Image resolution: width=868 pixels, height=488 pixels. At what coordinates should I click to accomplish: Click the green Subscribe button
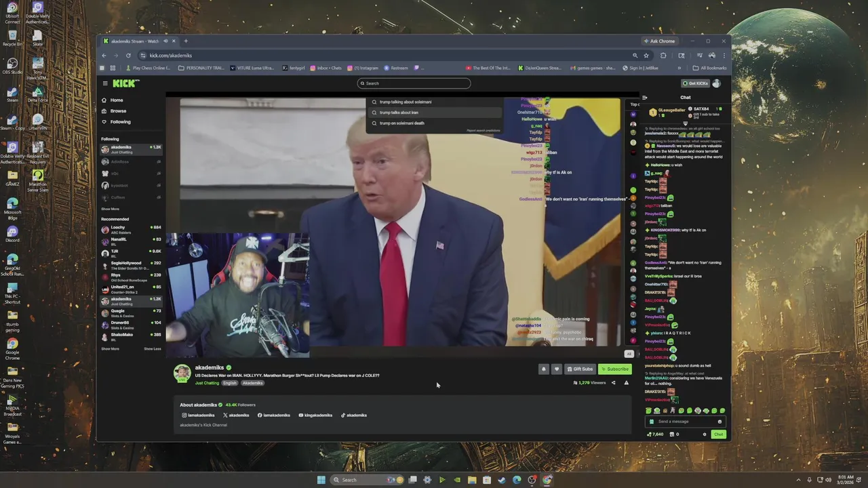(x=615, y=369)
